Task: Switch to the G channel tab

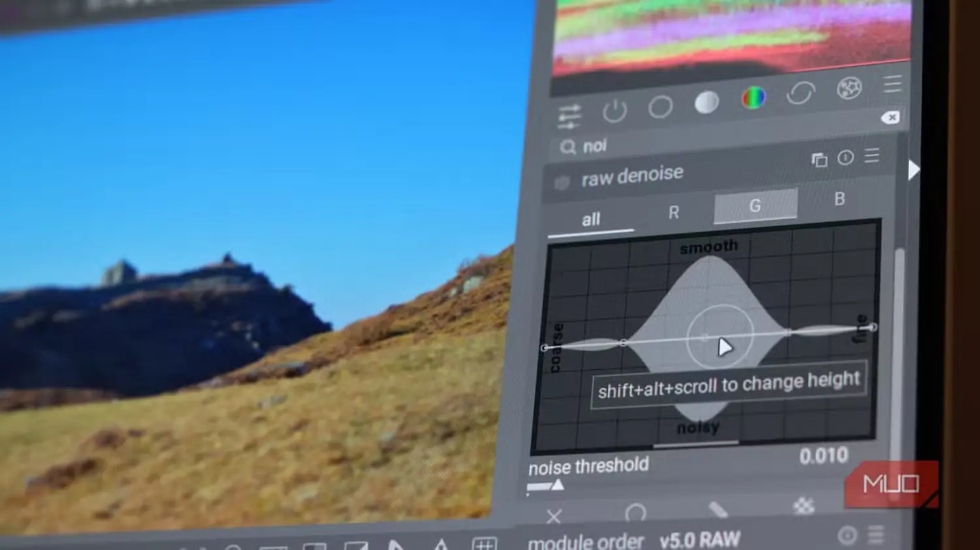Action: pyautogui.click(x=755, y=206)
